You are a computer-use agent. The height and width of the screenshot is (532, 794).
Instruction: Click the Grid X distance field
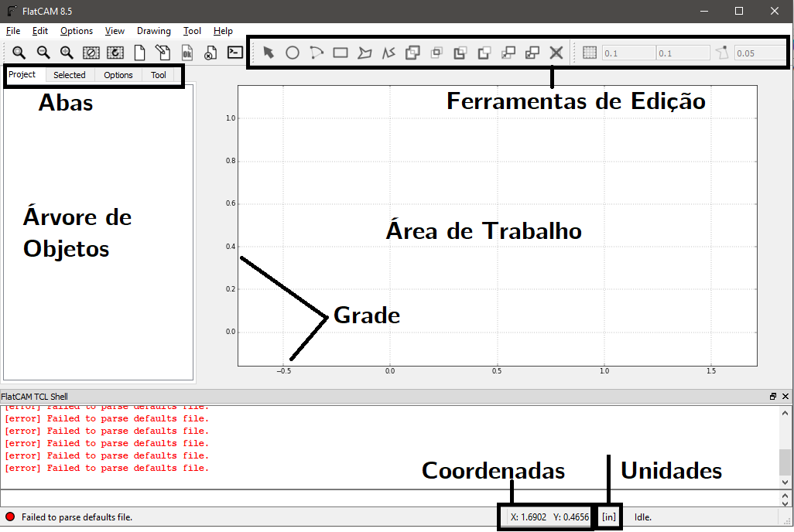[628, 53]
